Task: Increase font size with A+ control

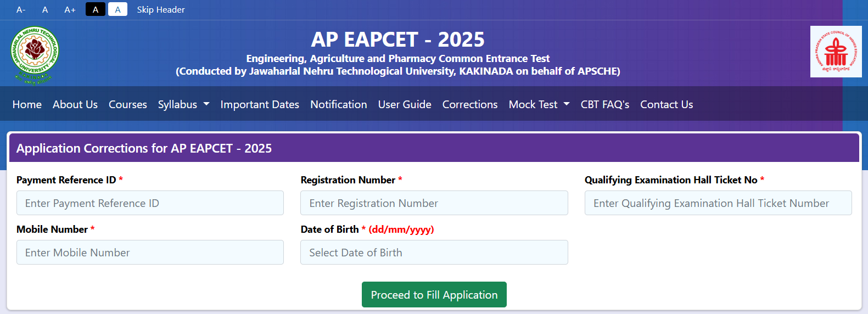Action: pyautogui.click(x=70, y=10)
